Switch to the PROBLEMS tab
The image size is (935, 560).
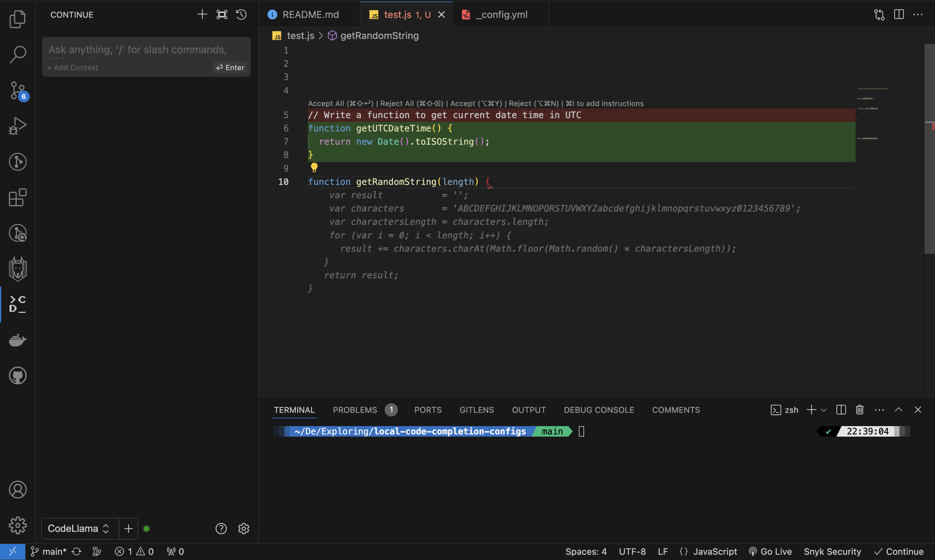point(355,410)
